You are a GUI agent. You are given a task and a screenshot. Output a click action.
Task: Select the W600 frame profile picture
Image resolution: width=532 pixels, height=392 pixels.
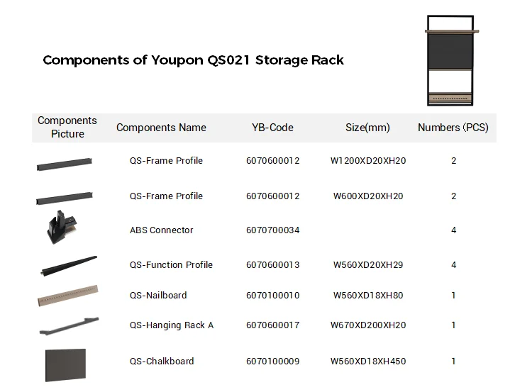tap(64, 198)
